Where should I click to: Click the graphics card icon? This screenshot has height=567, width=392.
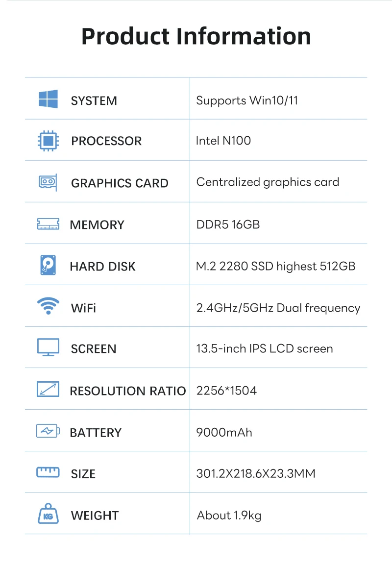[x=48, y=182]
